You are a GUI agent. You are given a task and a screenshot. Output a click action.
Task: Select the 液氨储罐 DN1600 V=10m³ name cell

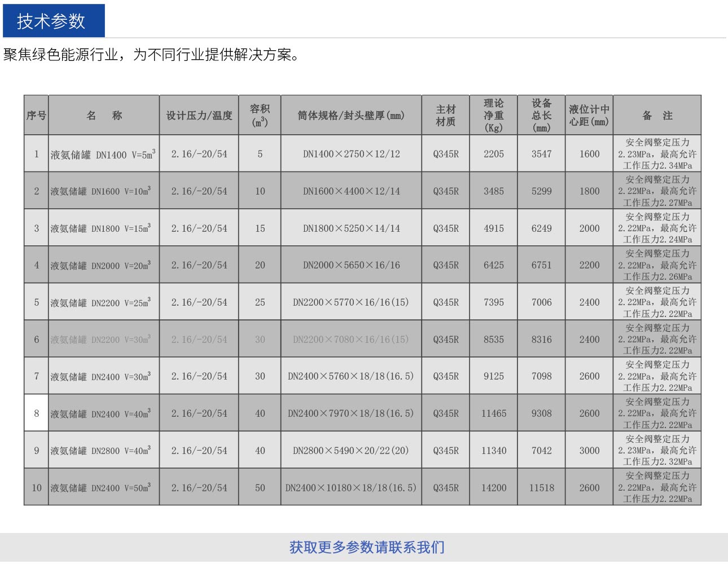[101, 191]
